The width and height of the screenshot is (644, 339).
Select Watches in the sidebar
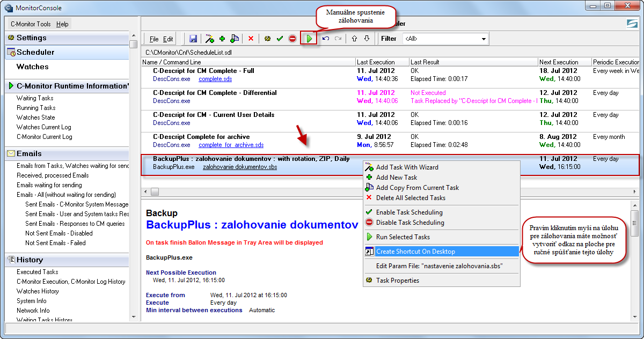point(32,67)
